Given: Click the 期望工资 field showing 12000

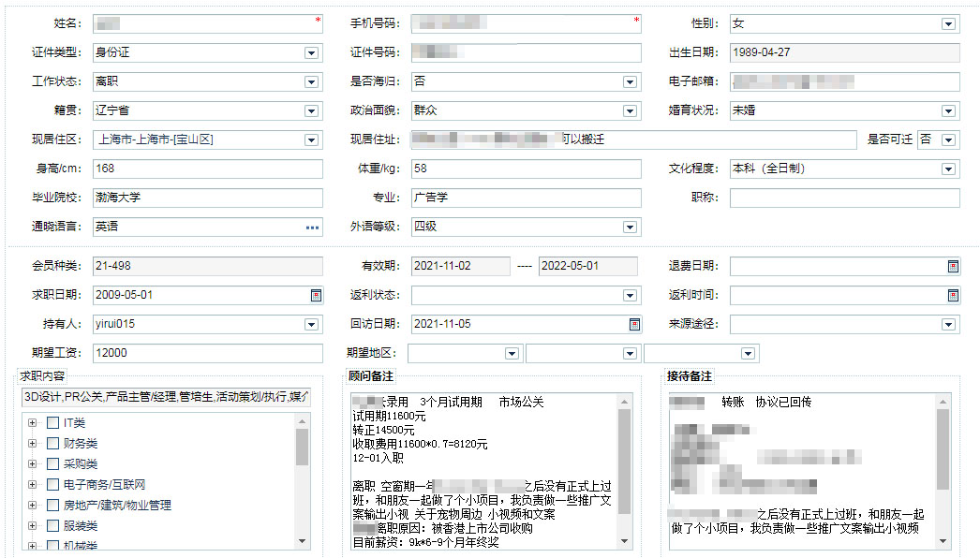Looking at the screenshot, I should pyautogui.click(x=207, y=353).
